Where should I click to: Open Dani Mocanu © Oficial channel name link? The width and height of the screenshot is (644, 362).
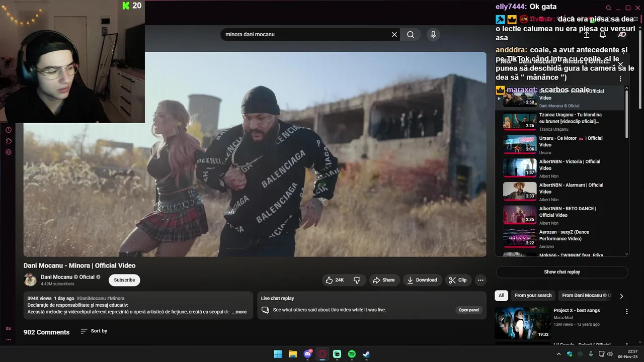point(67,277)
